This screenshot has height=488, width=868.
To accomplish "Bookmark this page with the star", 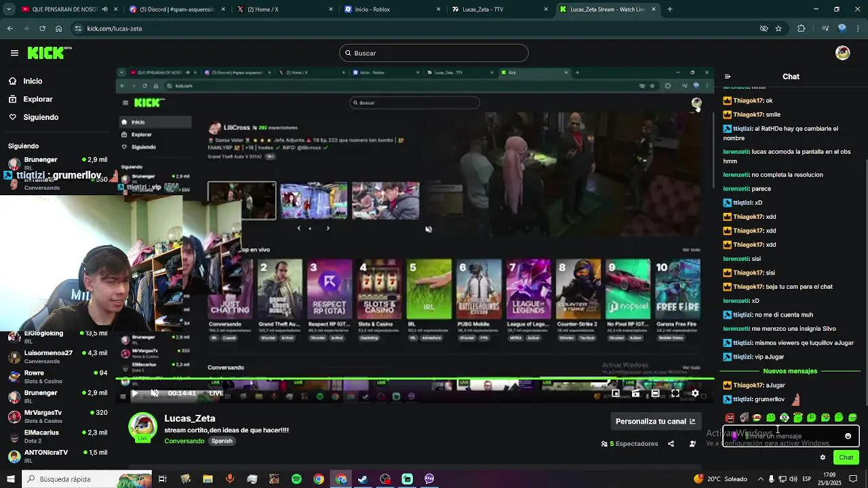I will 778,28.
